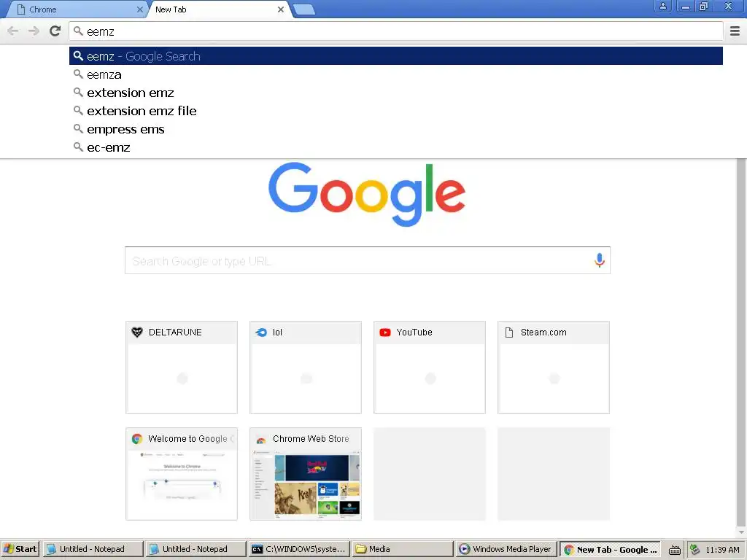Open the Steam.com most-visited tile

click(x=554, y=367)
